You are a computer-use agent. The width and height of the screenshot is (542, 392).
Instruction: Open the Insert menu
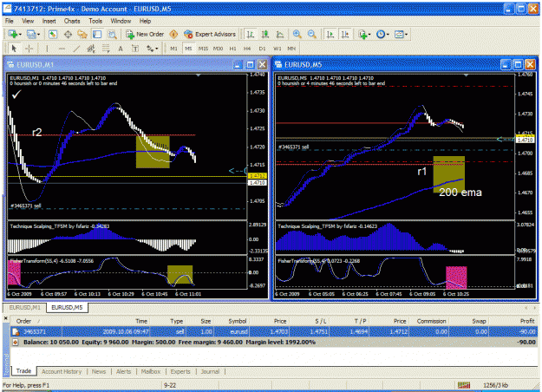pyautogui.click(x=49, y=21)
